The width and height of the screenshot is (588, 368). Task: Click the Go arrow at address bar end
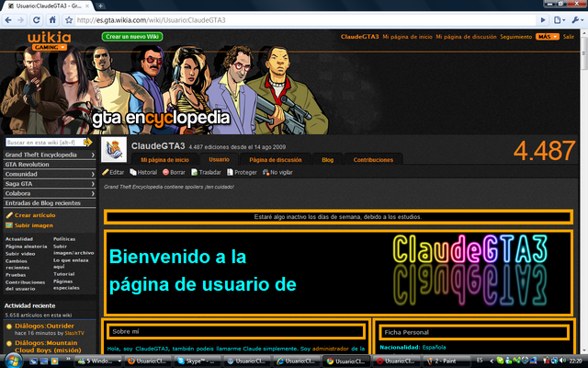tap(543, 20)
